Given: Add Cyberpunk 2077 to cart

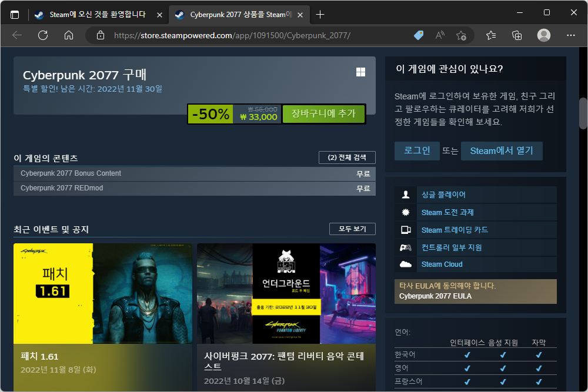Looking at the screenshot, I should [x=323, y=113].
